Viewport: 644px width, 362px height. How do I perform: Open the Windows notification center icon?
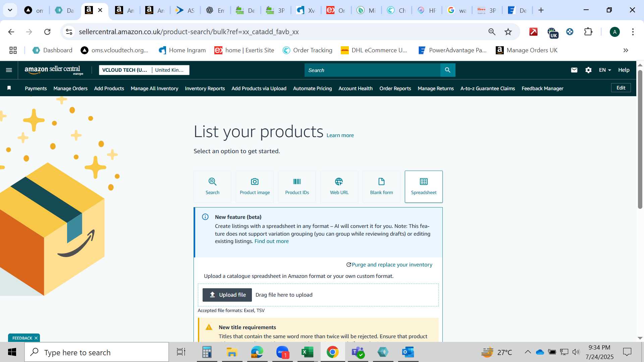coord(627,352)
